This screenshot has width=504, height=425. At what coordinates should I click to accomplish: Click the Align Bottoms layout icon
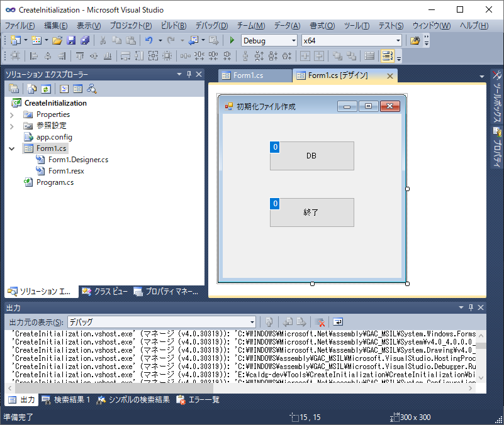point(108,56)
